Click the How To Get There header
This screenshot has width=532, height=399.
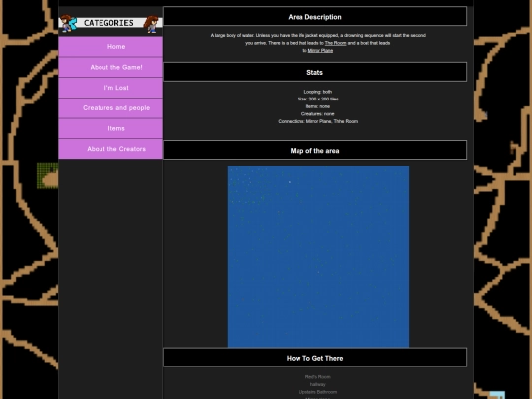click(x=315, y=358)
